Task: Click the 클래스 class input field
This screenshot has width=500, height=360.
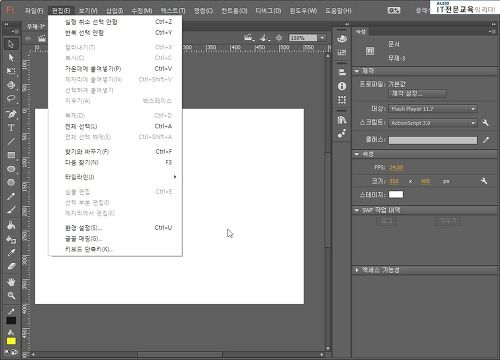Action: tap(433, 140)
